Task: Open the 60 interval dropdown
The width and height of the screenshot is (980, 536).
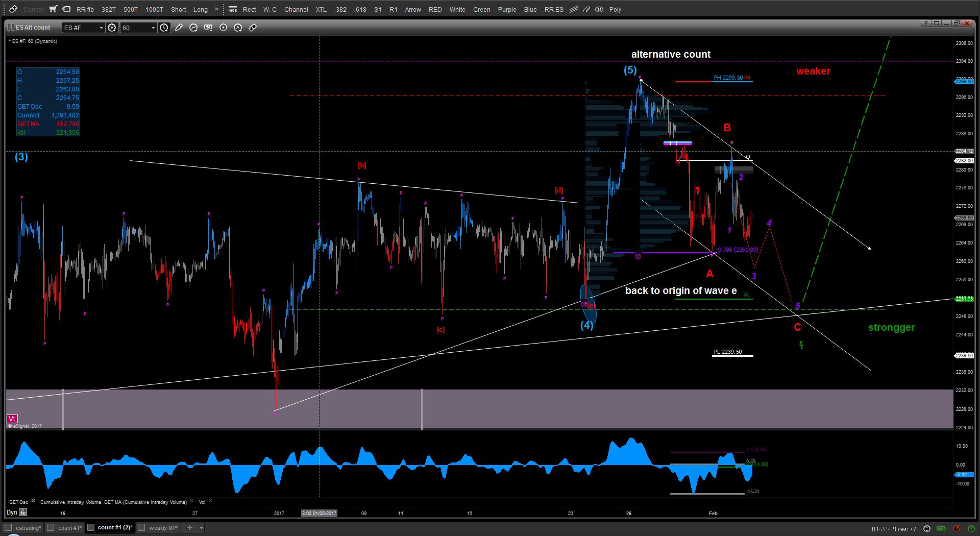Action: coord(153,28)
